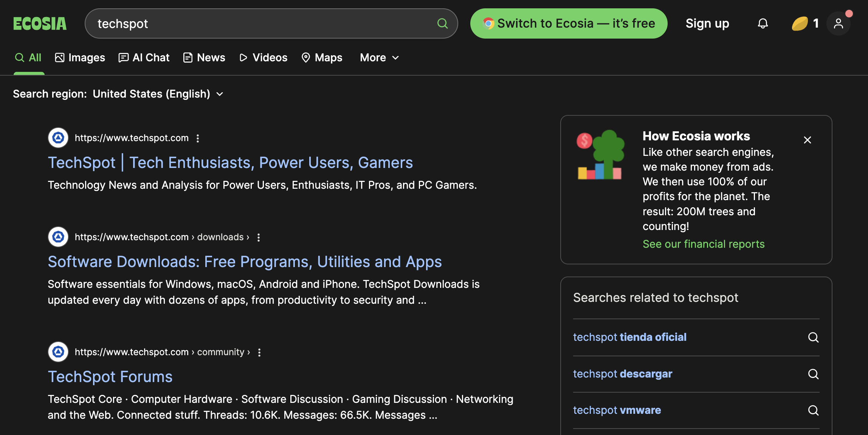Click the ECOSIA logo
This screenshot has width=868, height=435.
coord(40,23)
